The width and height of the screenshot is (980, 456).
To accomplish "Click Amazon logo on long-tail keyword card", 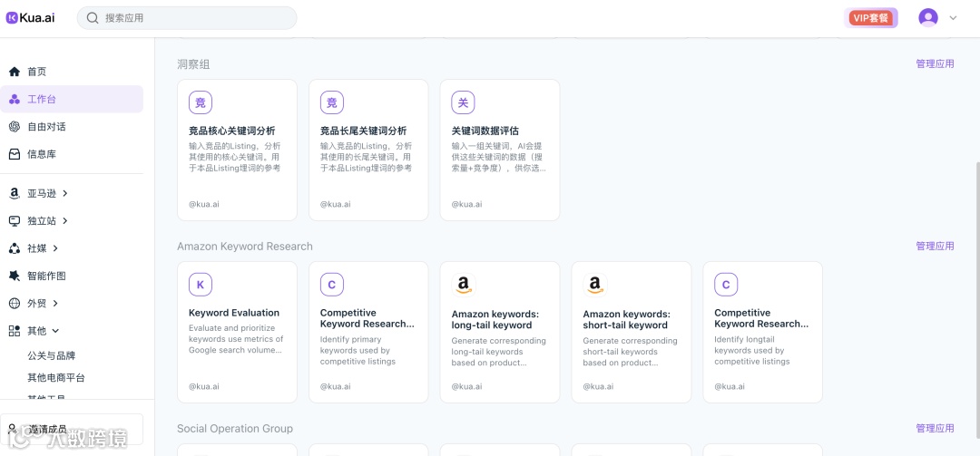I will tap(463, 285).
